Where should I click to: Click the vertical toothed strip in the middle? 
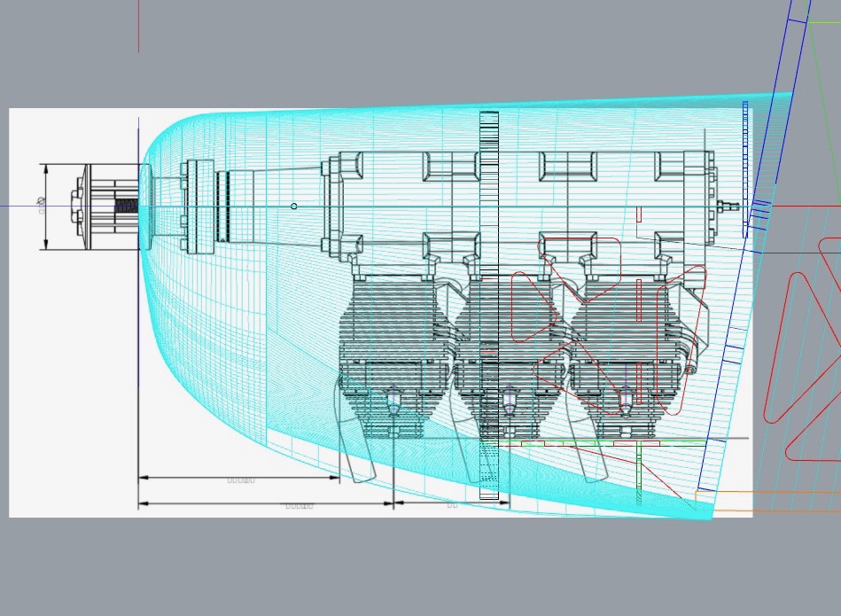click(x=489, y=306)
